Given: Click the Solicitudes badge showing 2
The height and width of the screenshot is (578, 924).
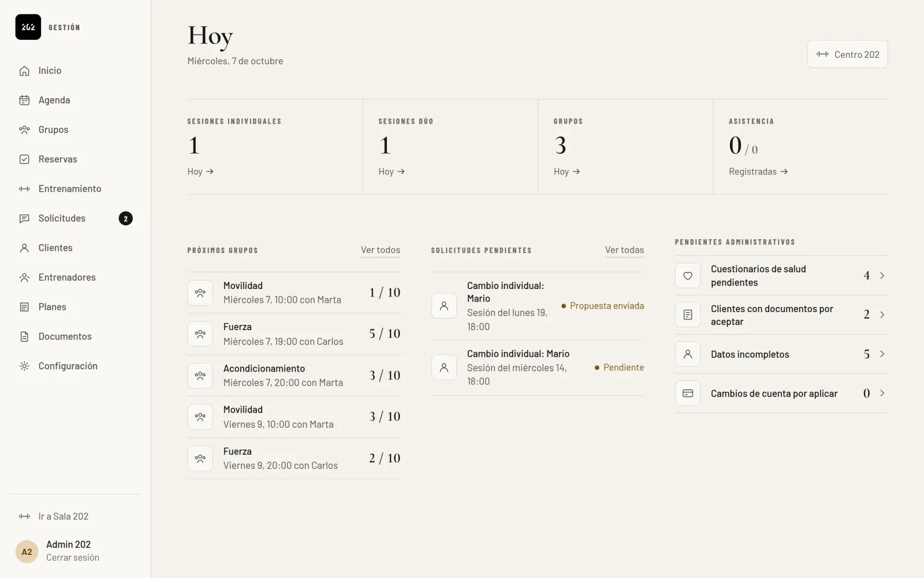Looking at the screenshot, I should click(x=125, y=218).
